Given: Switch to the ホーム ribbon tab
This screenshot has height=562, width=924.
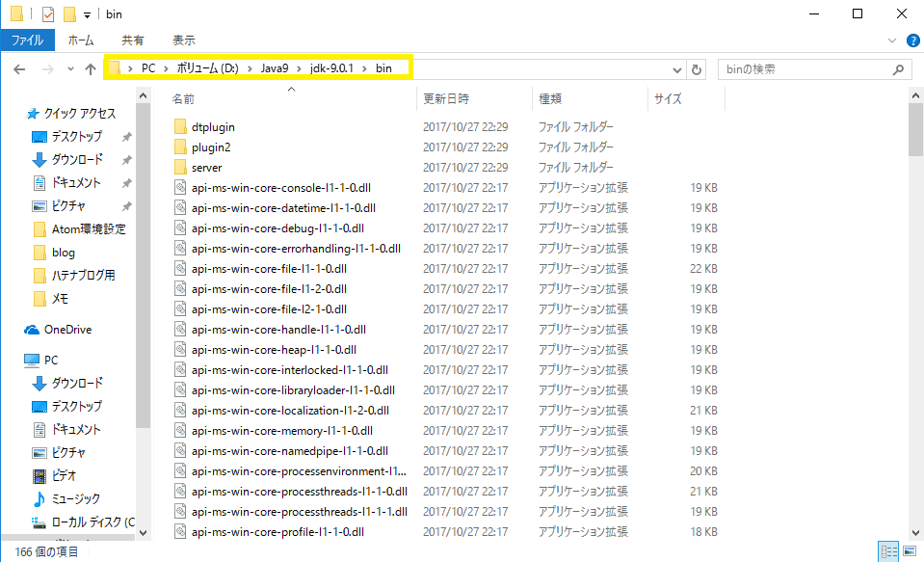Looking at the screenshot, I should coord(81,40).
